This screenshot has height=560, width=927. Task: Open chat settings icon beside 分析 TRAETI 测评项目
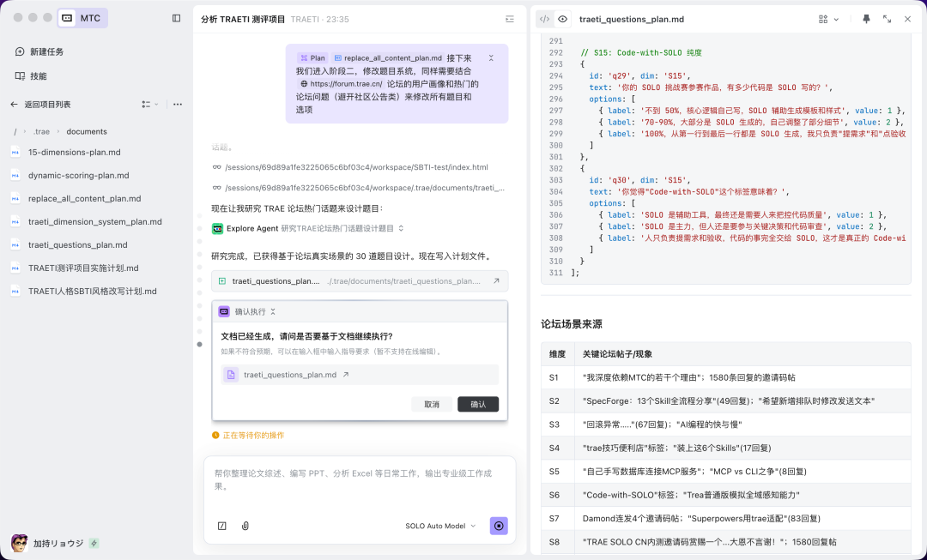click(x=509, y=18)
